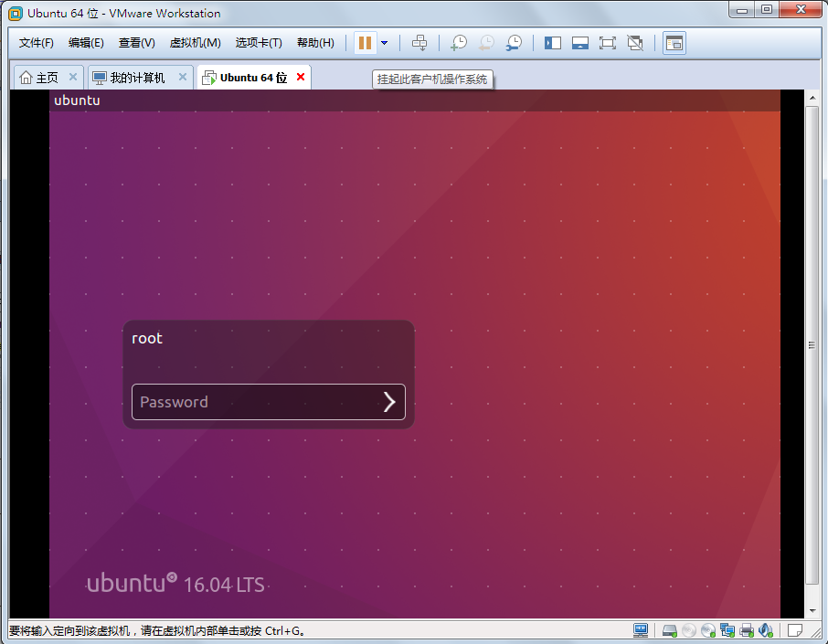
Task: Take a snapshot of the virtual machine
Action: point(459,43)
